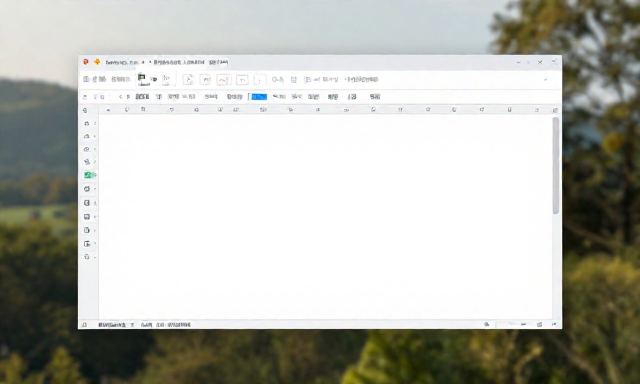640x384 pixels.
Task: Close the window with the X button
Action: pos(540,62)
